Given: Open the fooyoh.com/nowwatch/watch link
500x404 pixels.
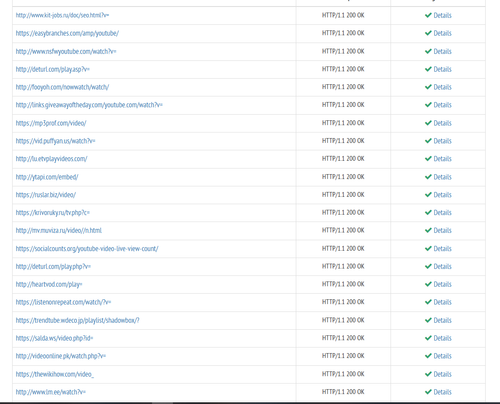Looking at the screenshot, I should point(62,87).
